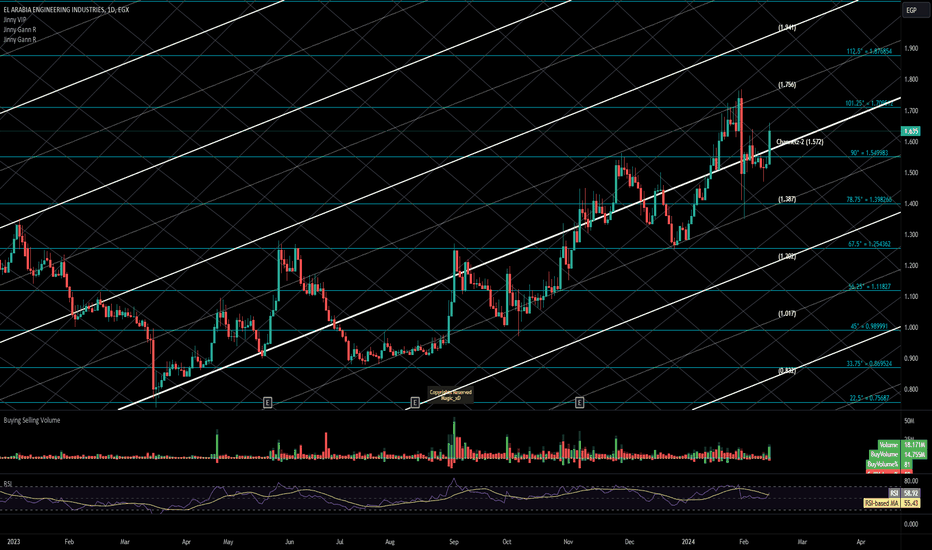Image resolution: width=932 pixels, height=550 pixels.
Task: Click the Dec label on time axis
Action: click(629, 542)
